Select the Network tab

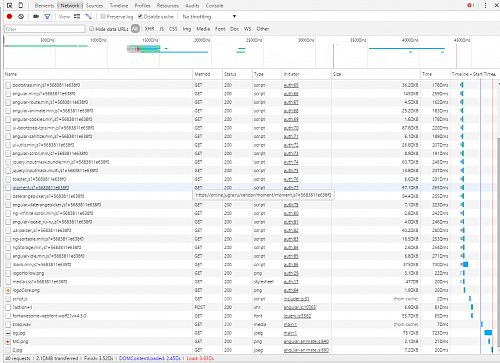tap(70, 6)
